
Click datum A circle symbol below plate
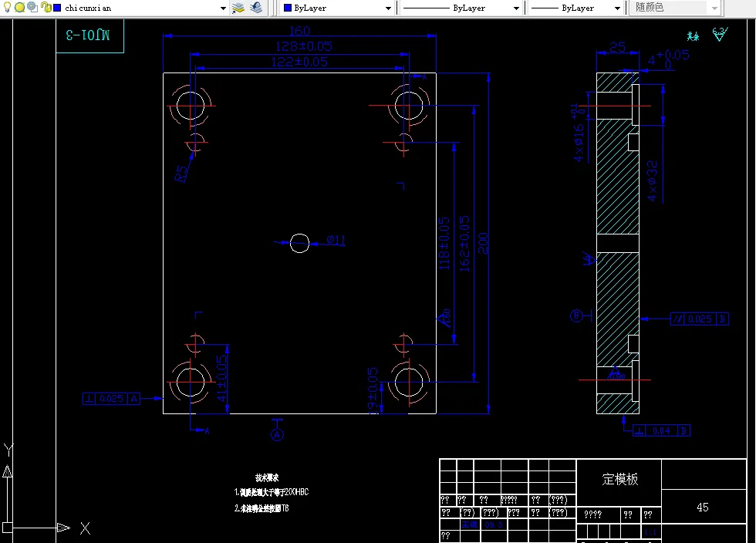click(x=277, y=435)
